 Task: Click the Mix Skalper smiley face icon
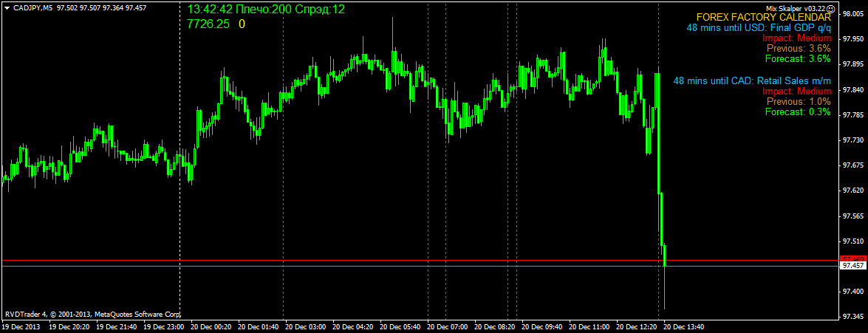tap(830, 8)
